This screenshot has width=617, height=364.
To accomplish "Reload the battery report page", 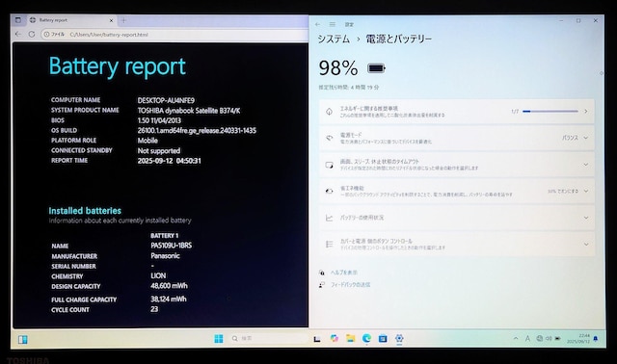I will pyautogui.click(x=32, y=35).
